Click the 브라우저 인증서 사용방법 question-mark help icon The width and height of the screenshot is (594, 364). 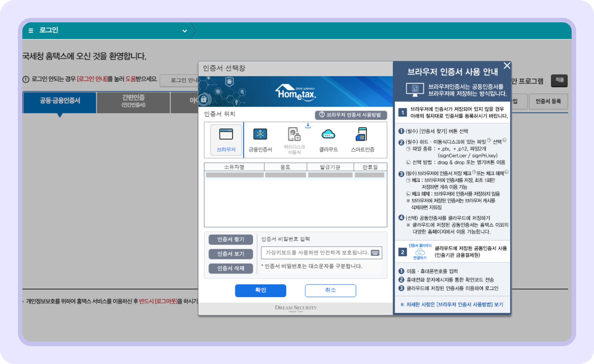(322, 114)
